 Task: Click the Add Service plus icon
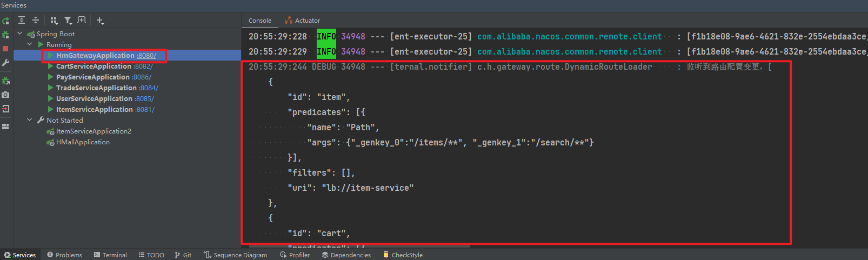(100, 21)
